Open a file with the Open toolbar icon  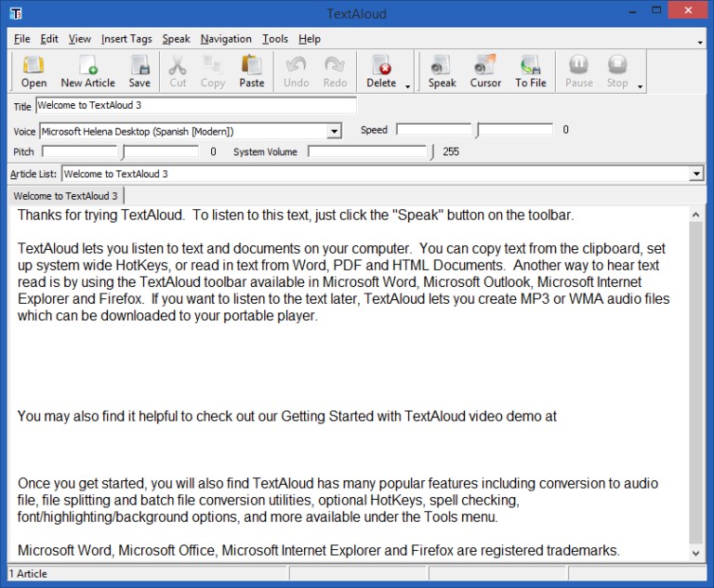pyautogui.click(x=33, y=72)
